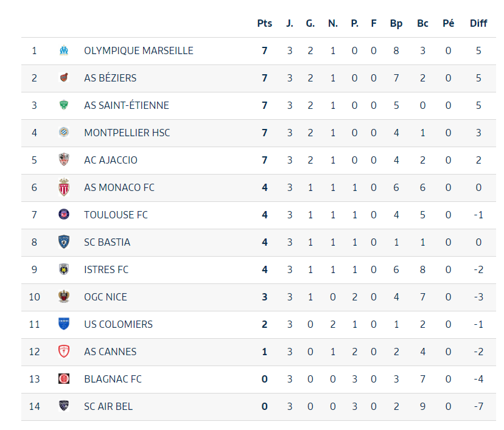Viewport: 504px width, 430px height.
Task: Click the Bc column header
Action: click(422, 23)
